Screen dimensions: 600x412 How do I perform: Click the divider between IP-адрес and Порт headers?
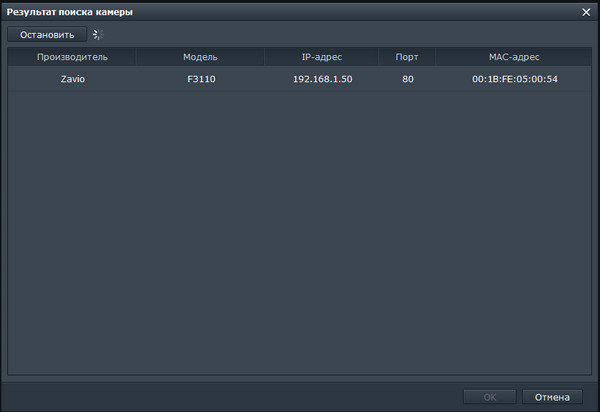pos(380,57)
